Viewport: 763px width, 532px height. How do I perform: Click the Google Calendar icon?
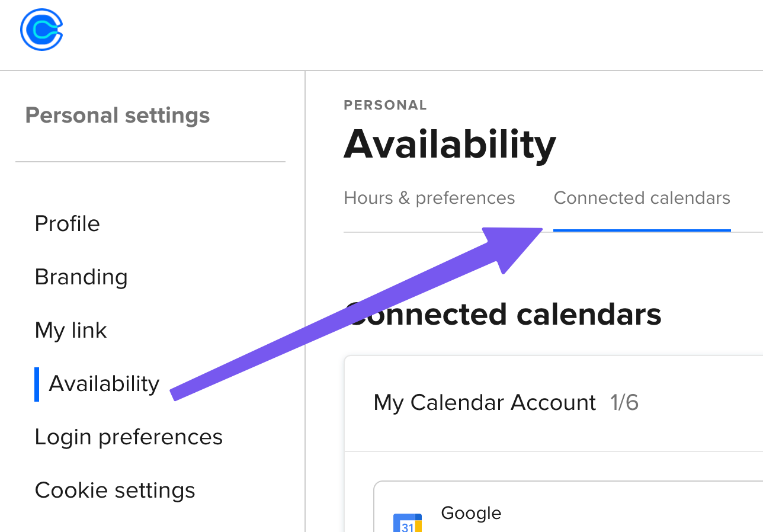click(x=408, y=523)
